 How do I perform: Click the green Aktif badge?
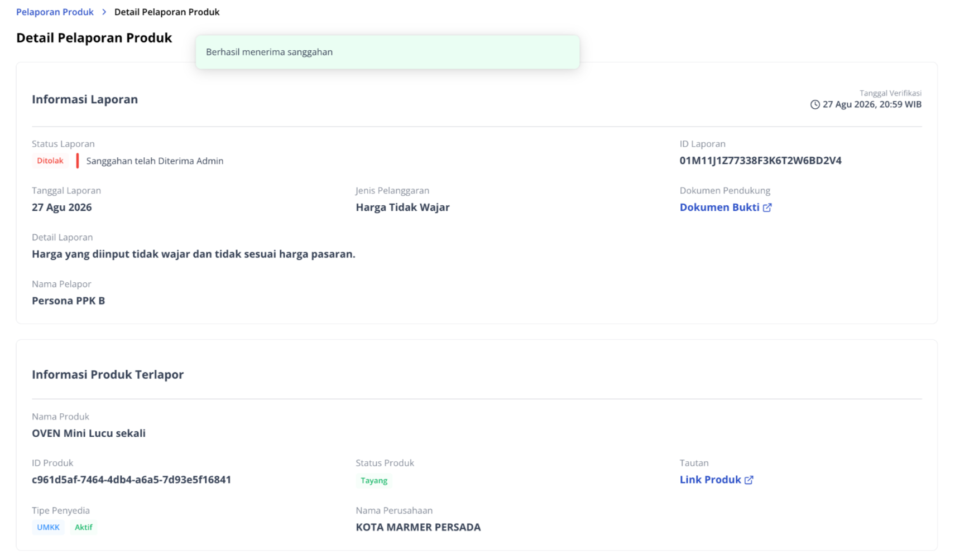coord(84,527)
